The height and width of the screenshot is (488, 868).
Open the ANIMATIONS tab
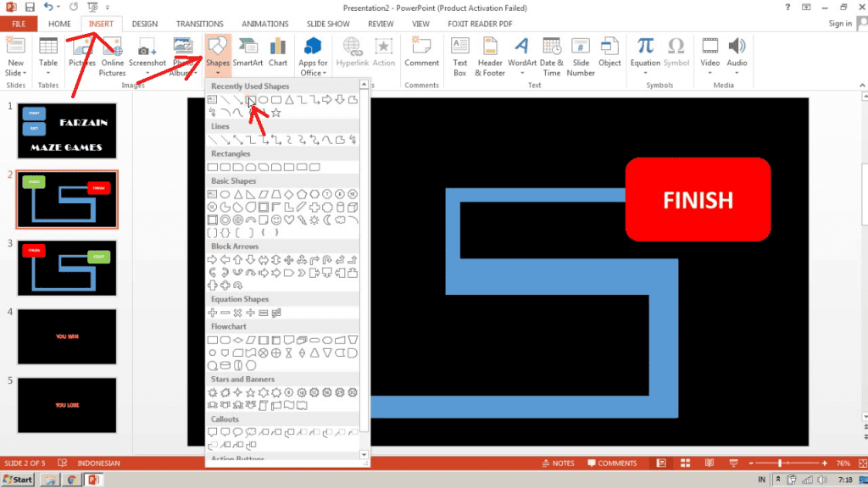tap(264, 24)
